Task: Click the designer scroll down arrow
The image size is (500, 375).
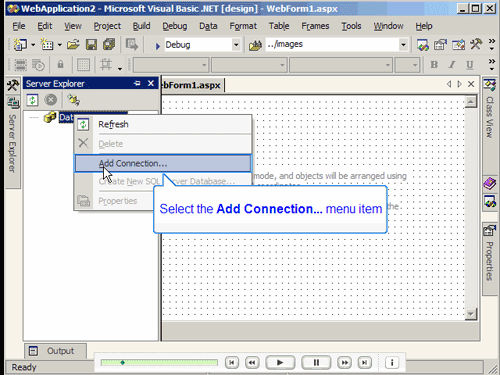Action: click(x=471, y=314)
